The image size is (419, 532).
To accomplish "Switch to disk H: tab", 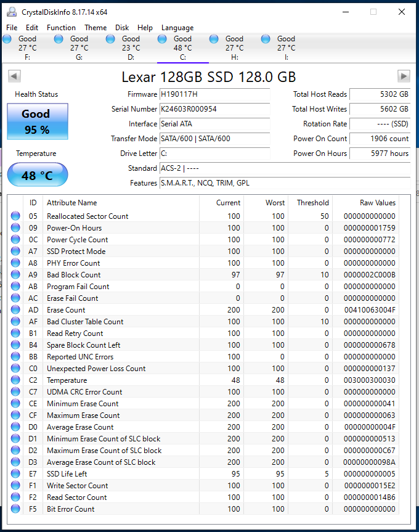I will [x=235, y=48].
